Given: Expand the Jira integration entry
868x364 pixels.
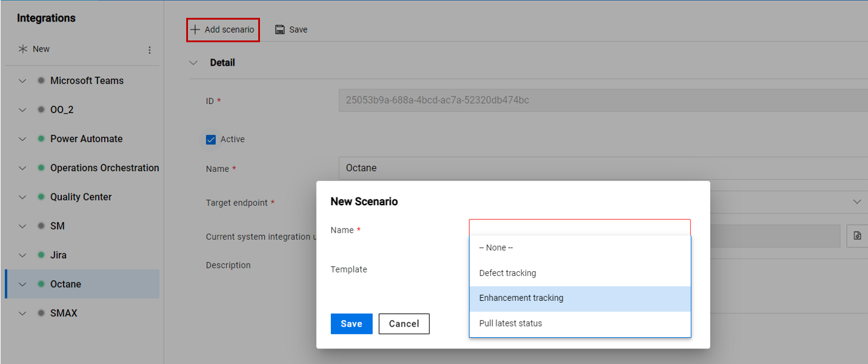Looking at the screenshot, I should pos(22,255).
